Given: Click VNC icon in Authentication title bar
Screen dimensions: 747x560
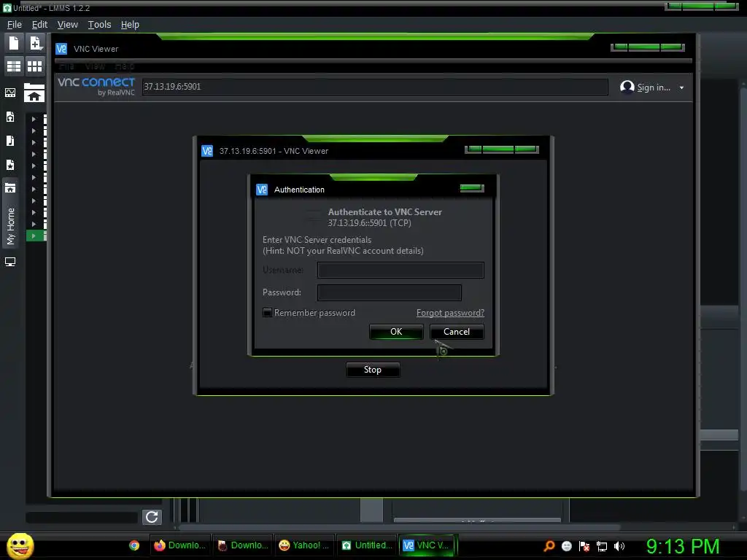Looking at the screenshot, I should [x=262, y=190].
